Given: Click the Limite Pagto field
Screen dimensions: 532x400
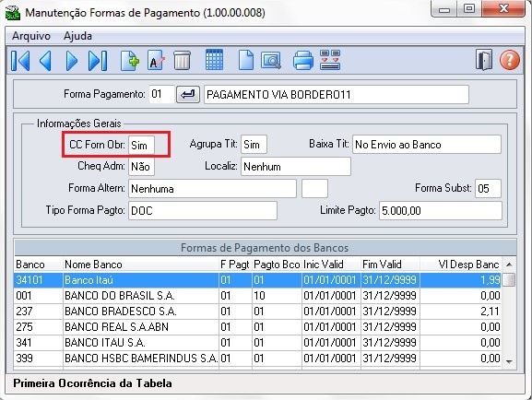Looking at the screenshot, I should 441,211.
